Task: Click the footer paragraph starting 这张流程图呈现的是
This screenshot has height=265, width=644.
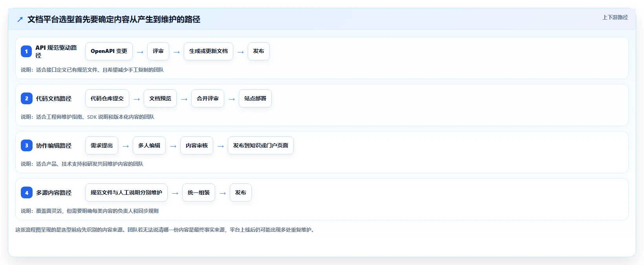Action: click(165, 230)
